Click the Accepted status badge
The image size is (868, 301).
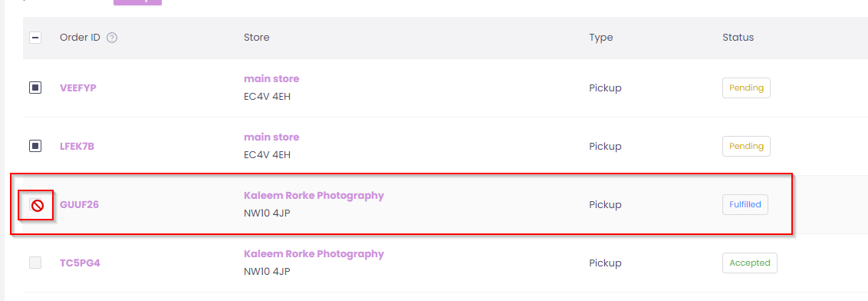click(x=750, y=263)
